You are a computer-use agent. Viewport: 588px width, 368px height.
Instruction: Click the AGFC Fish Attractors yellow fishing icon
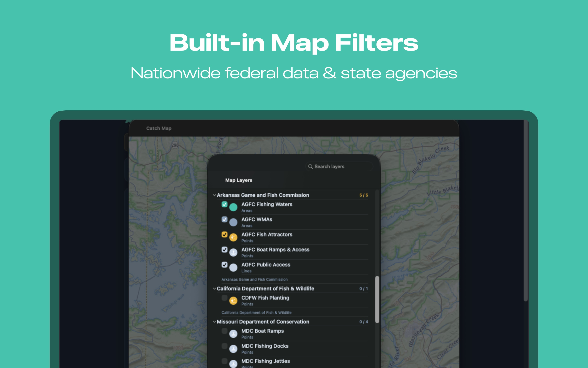click(x=233, y=237)
